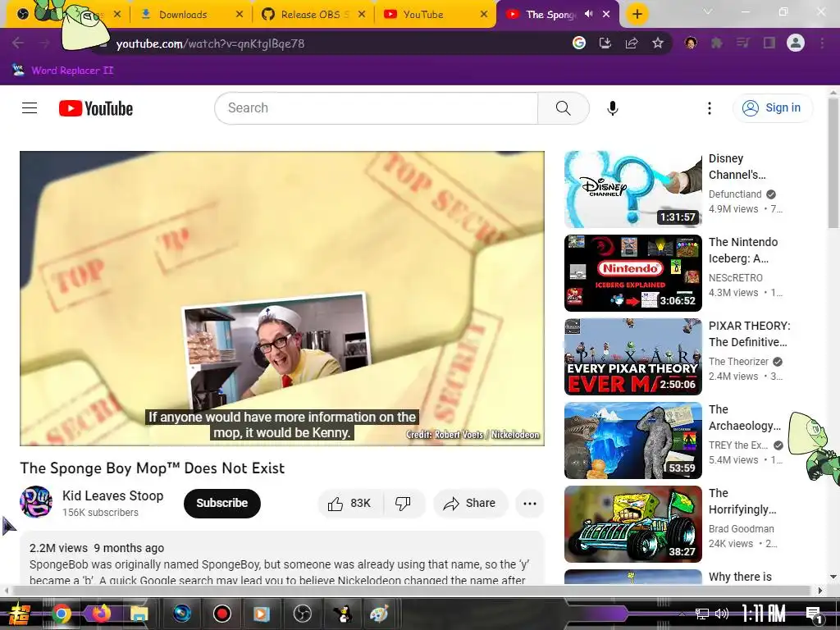
Task: Open notification center in the taskbar
Action: pos(813,614)
